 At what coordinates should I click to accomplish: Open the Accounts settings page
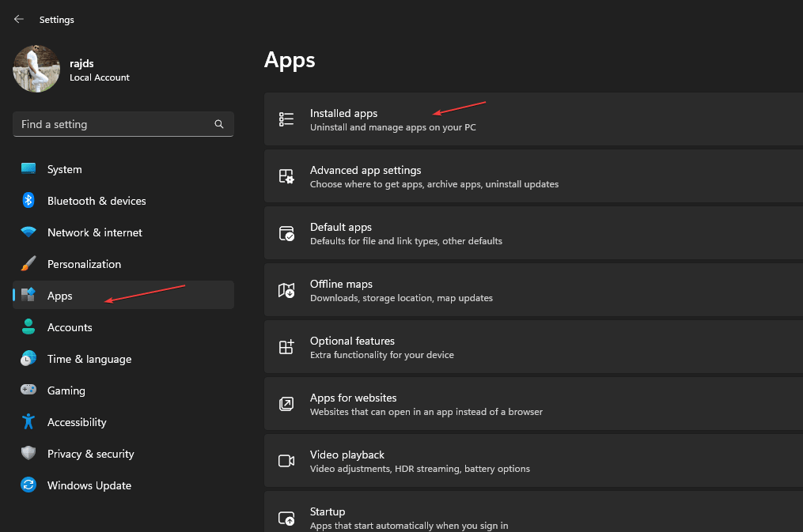[70, 326]
